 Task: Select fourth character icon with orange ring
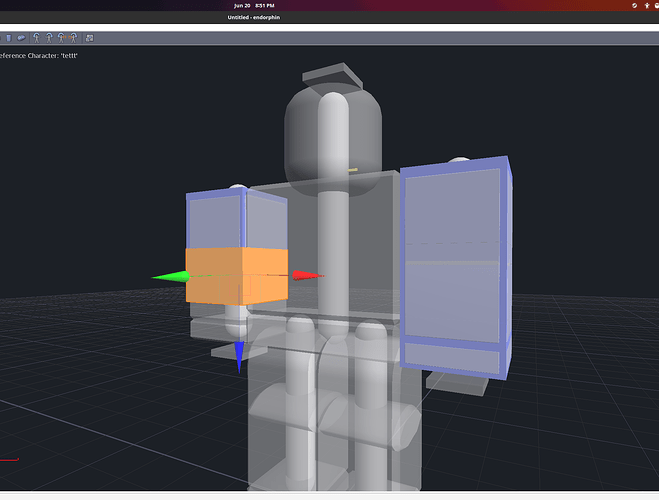coord(74,38)
